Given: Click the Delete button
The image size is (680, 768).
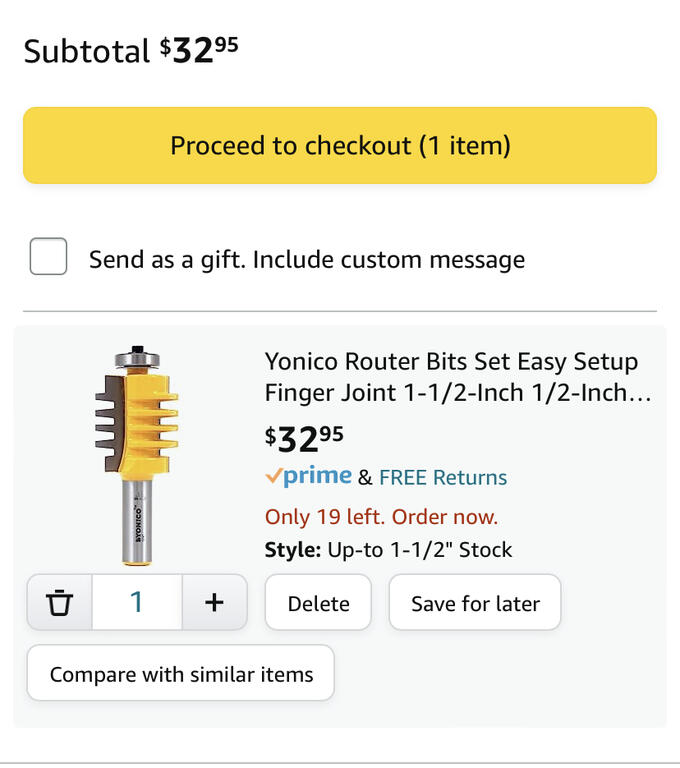Looking at the screenshot, I should 318,603.
